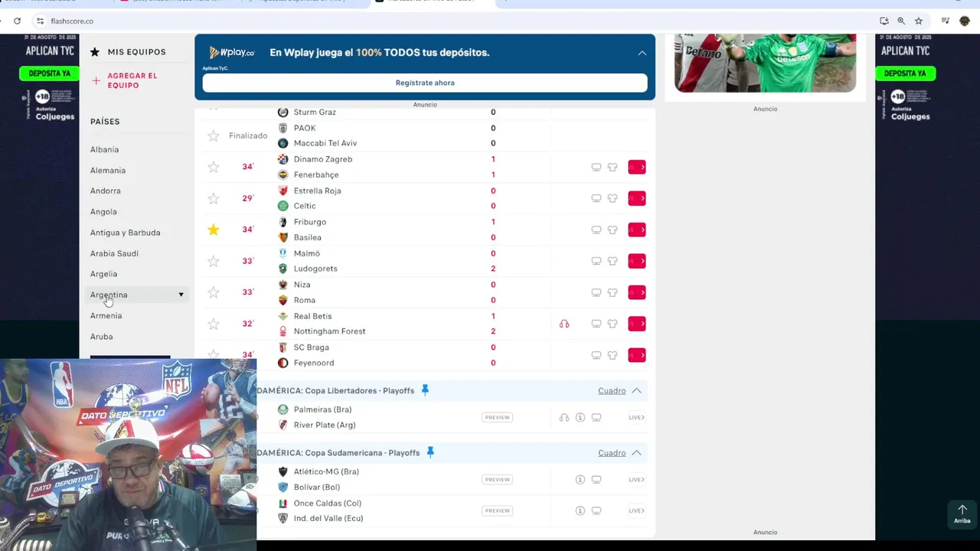Open Mis Equipos section
Screen dimensions: 980x551
coord(128,52)
